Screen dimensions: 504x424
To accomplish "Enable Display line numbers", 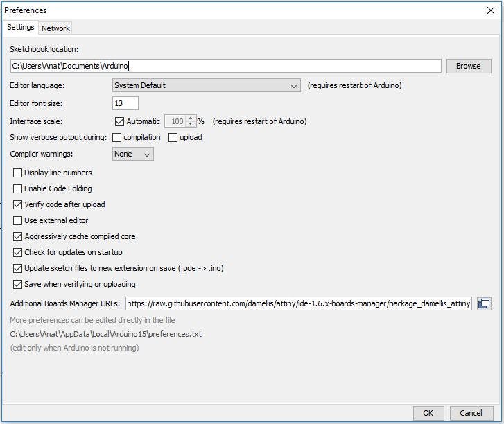I will [x=18, y=173].
